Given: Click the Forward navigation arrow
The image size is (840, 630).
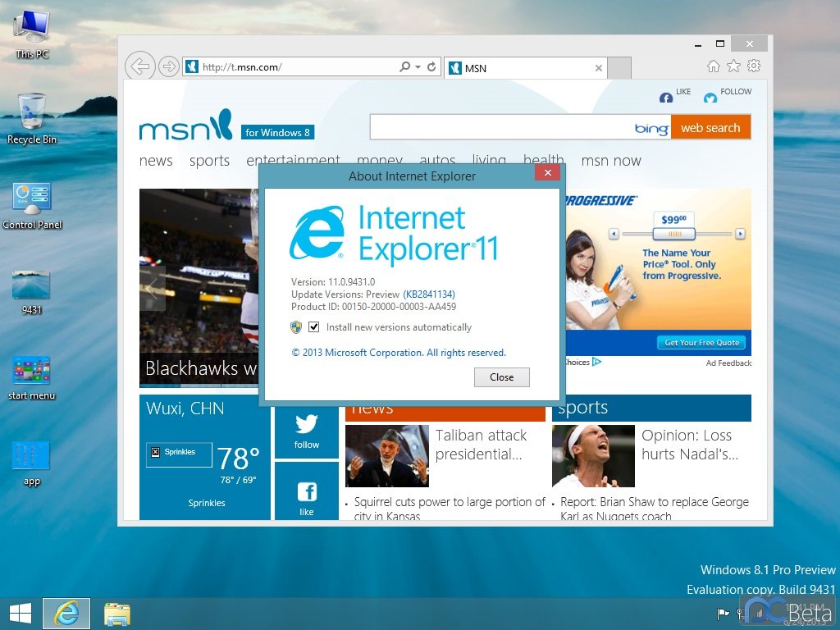Looking at the screenshot, I should pos(168,66).
